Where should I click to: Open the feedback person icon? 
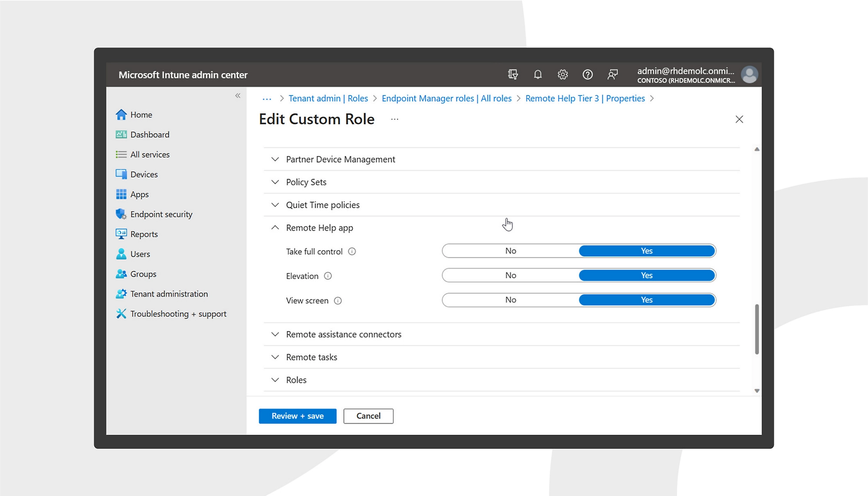(x=612, y=75)
